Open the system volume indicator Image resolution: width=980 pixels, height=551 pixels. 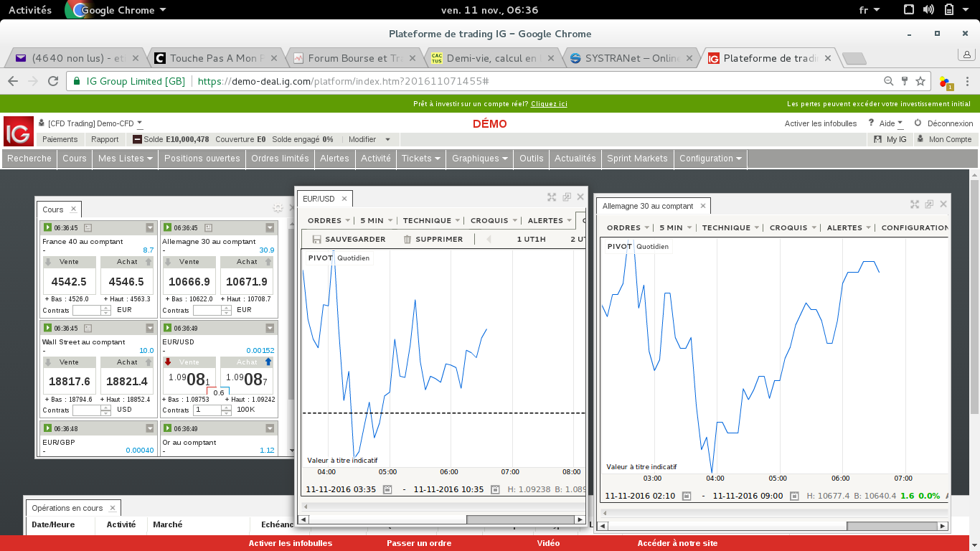[x=929, y=10]
